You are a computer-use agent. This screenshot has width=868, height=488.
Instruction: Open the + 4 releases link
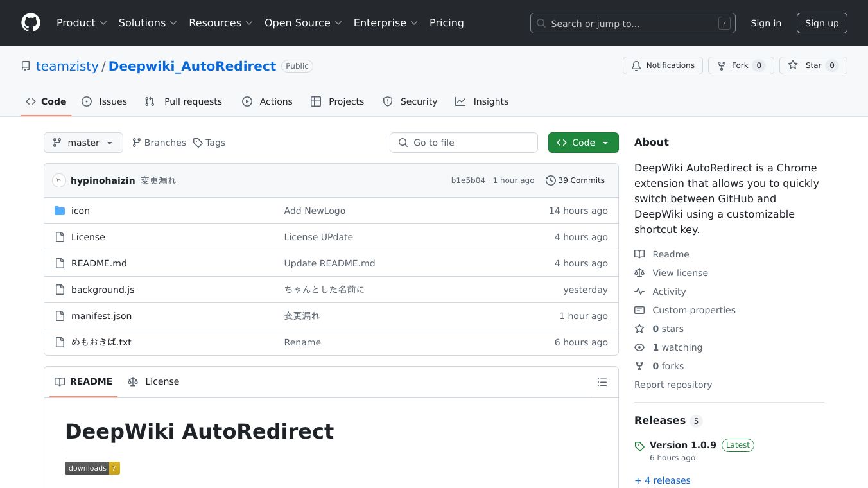tap(663, 480)
